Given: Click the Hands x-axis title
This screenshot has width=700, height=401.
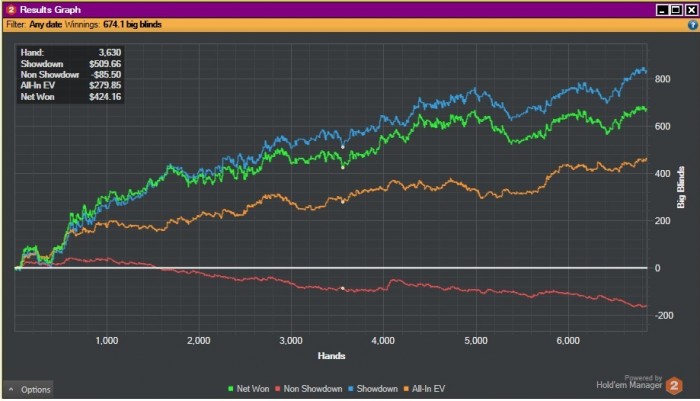Looking at the screenshot, I should click(331, 356).
